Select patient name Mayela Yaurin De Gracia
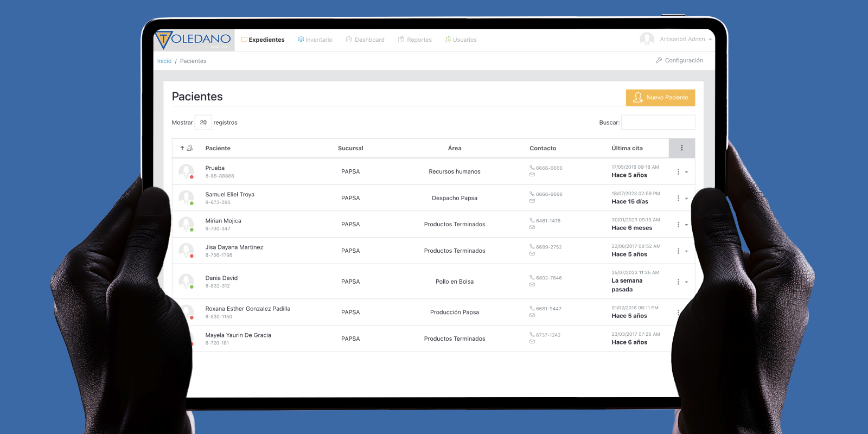Viewport: 868px width, 434px height. coord(239,335)
